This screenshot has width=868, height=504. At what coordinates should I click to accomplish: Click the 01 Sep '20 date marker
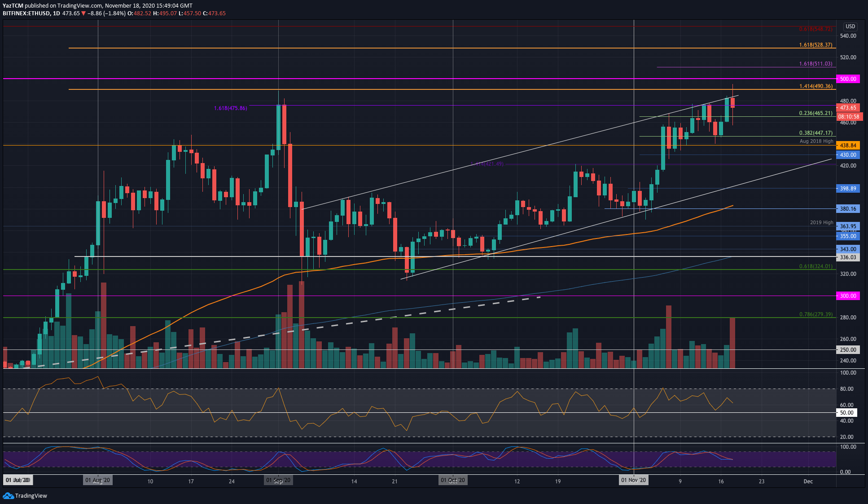click(x=278, y=480)
